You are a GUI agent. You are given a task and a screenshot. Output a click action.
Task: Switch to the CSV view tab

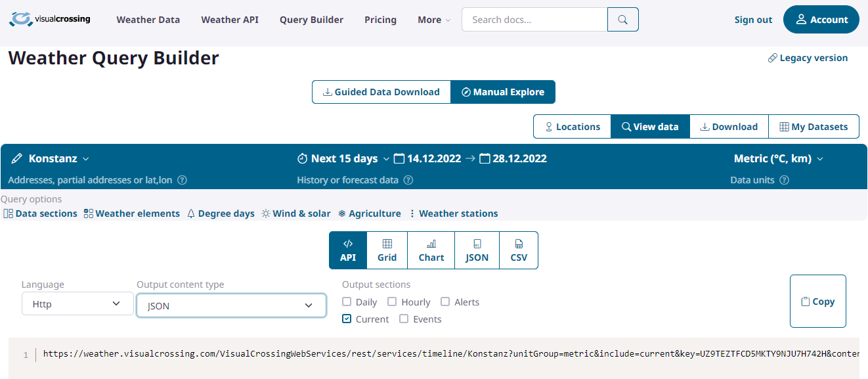coord(519,250)
